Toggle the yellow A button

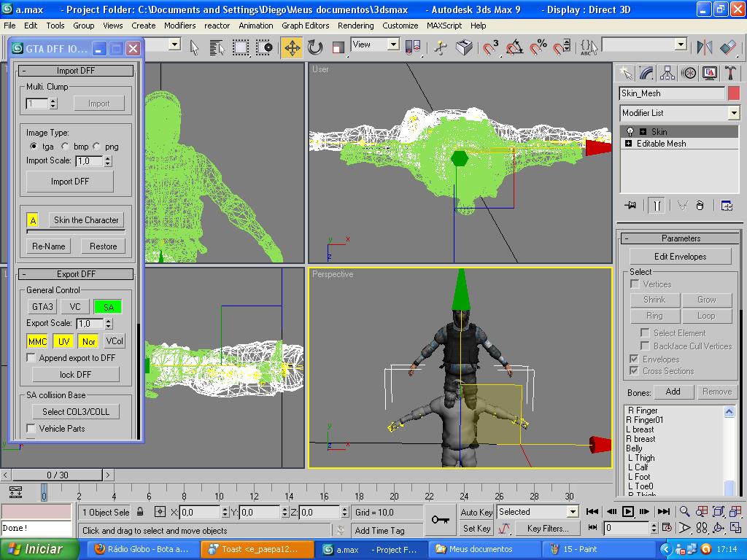point(33,220)
